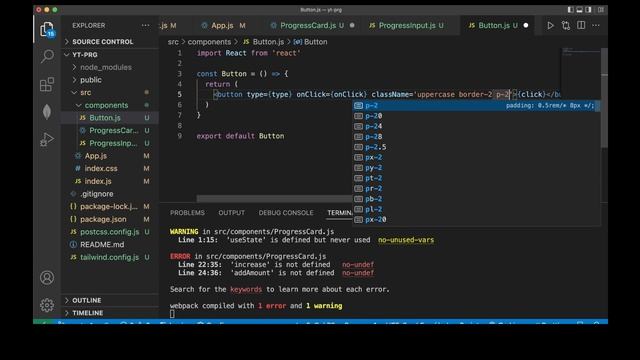640x360 pixels.
Task: Open postcss.config.js file
Action: point(109,232)
